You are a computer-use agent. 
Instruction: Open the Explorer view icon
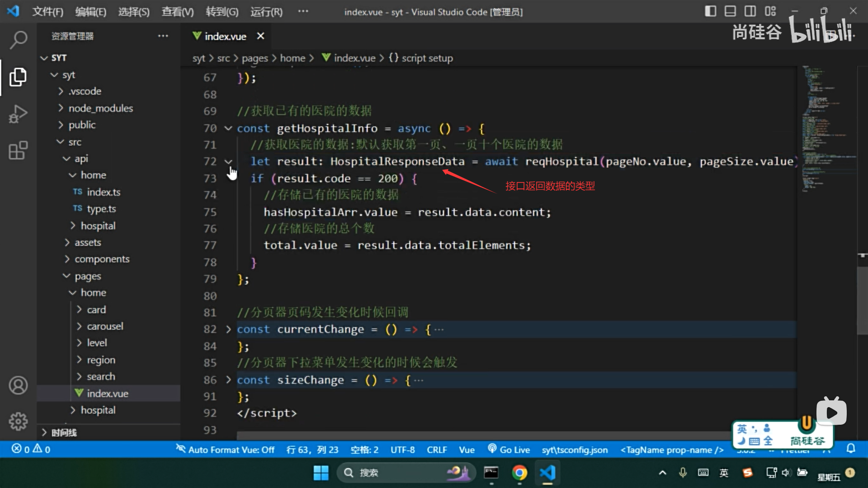pyautogui.click(x=18, y=77)
